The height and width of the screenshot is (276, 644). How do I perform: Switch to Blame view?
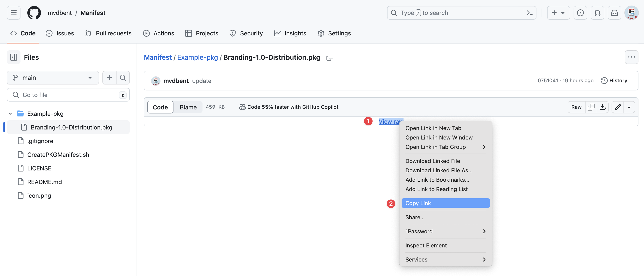point(188,107)
